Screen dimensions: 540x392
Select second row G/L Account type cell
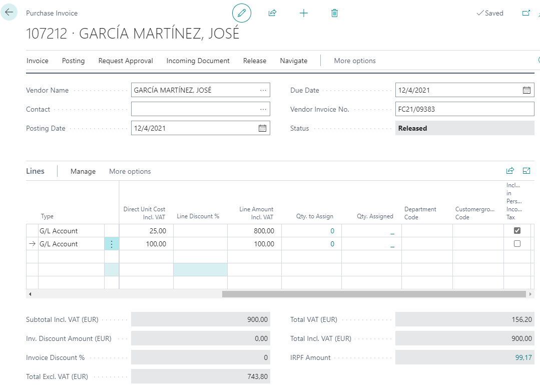pyautogui.click(x=71, y=244)
